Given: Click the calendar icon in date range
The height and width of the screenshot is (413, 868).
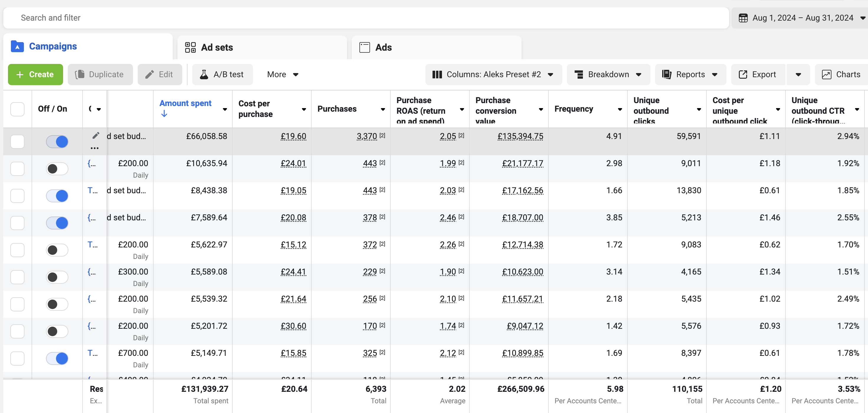Looking at the screenshot, I should 743,18.
